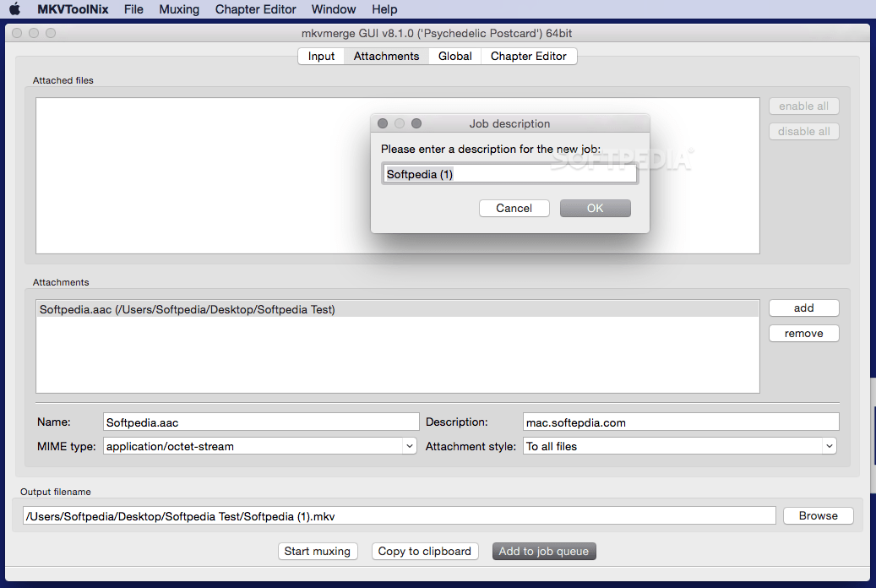The height and width of the screenshot is (588, 876).
Task: Click the disable all button
Action: (803, 131)
